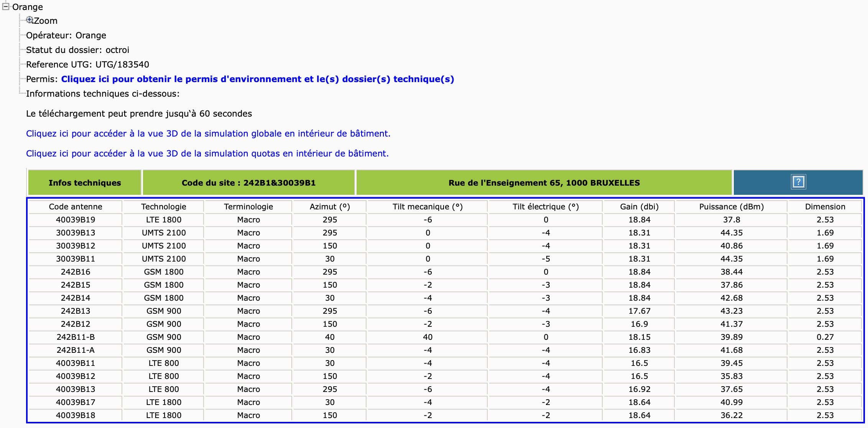
Task: Select antenna code 30039B13 cell
Action: (x=76, y=233)
